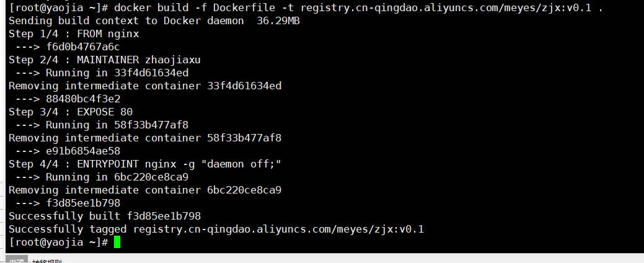Click the 'Removing intermediate container 33f4d61634ed' line

(145, 86)
